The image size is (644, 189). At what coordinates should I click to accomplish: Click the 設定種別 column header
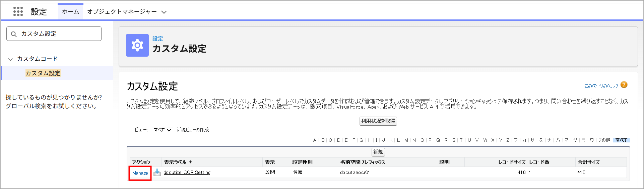coord(302,162)
